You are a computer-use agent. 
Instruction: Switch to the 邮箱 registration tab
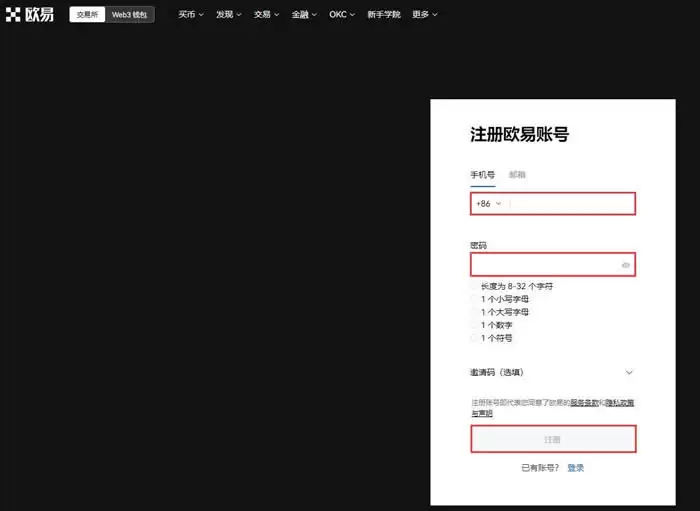click(517, 175)
